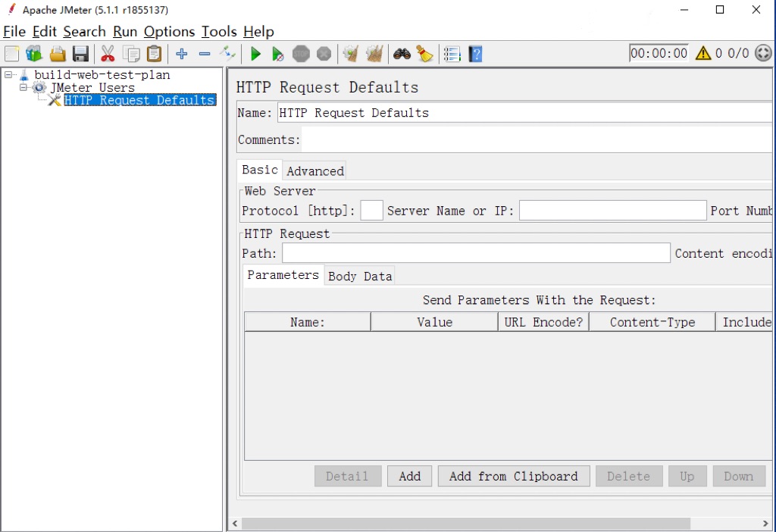Start the test with the green play icon
The width and height of the screenshot is (776, 532).
tap(255, 54)
